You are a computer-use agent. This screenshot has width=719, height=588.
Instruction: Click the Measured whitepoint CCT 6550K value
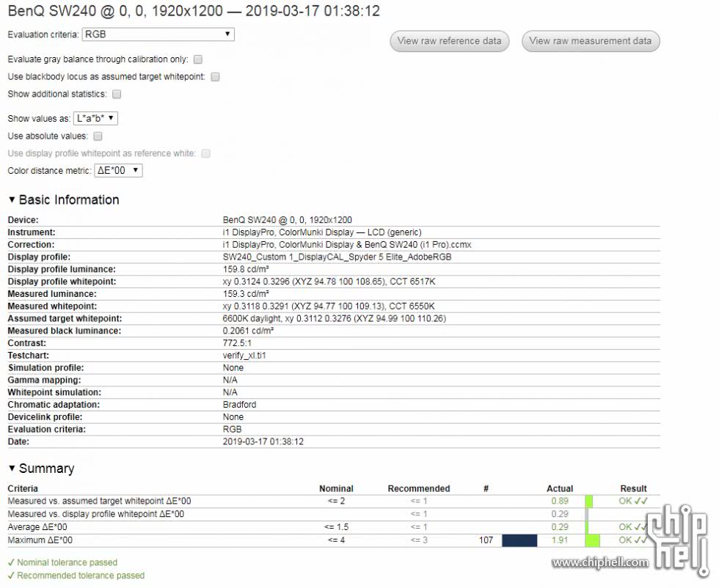[x=329, y=306]
